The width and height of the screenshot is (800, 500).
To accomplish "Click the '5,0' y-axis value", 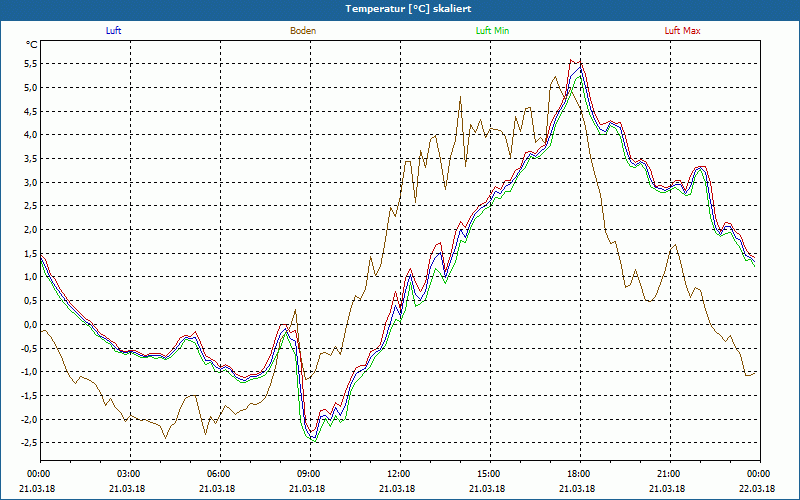I will tap(31, 88).
